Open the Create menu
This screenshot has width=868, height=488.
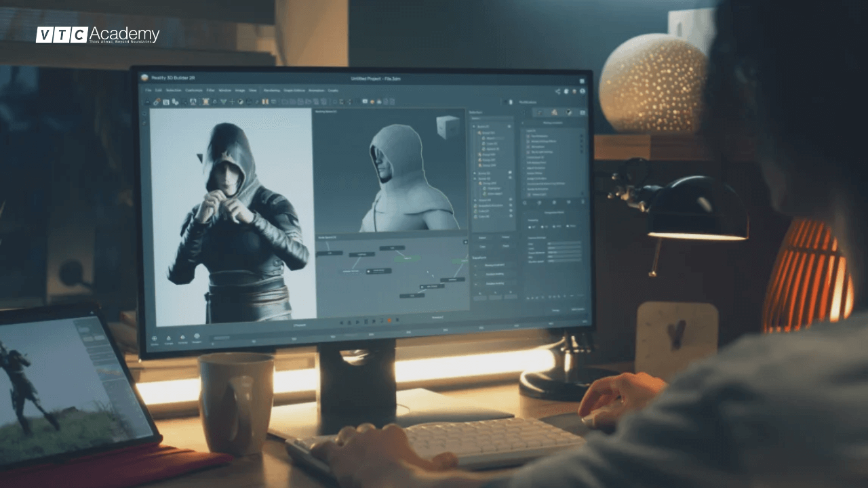[333, 90]
